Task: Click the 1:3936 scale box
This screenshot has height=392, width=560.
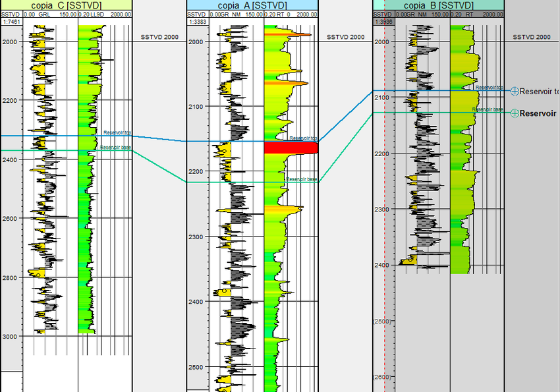Action: (383, 22)
